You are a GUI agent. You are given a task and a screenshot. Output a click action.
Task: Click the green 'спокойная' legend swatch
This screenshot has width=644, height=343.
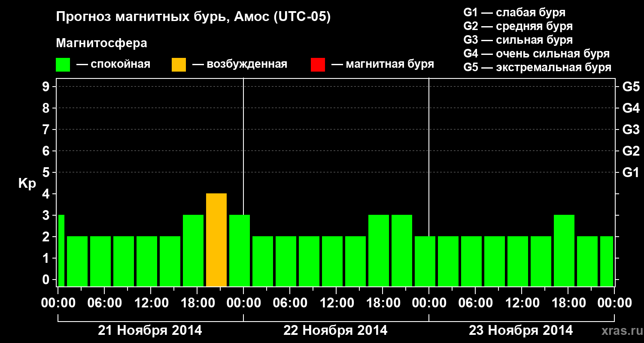(63, 65)
